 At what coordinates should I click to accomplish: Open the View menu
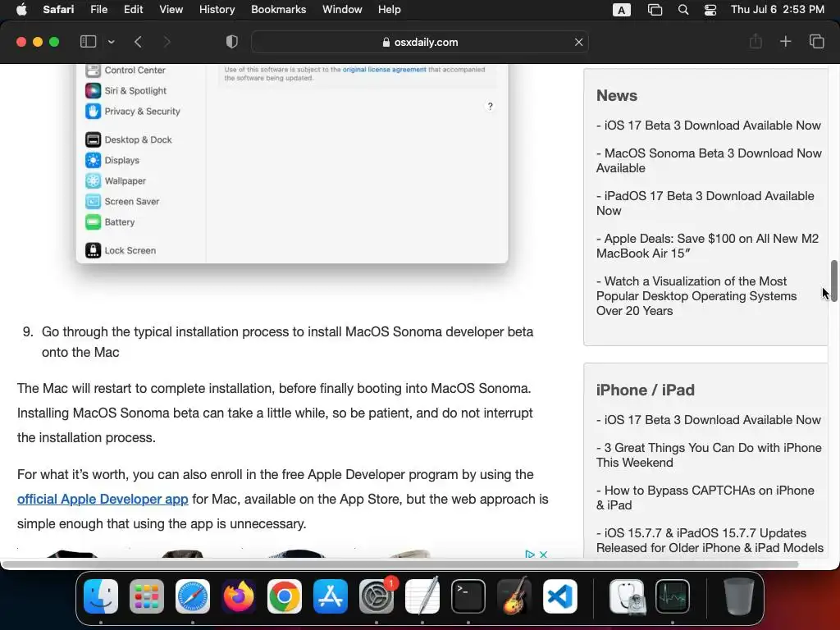point(171,10)
